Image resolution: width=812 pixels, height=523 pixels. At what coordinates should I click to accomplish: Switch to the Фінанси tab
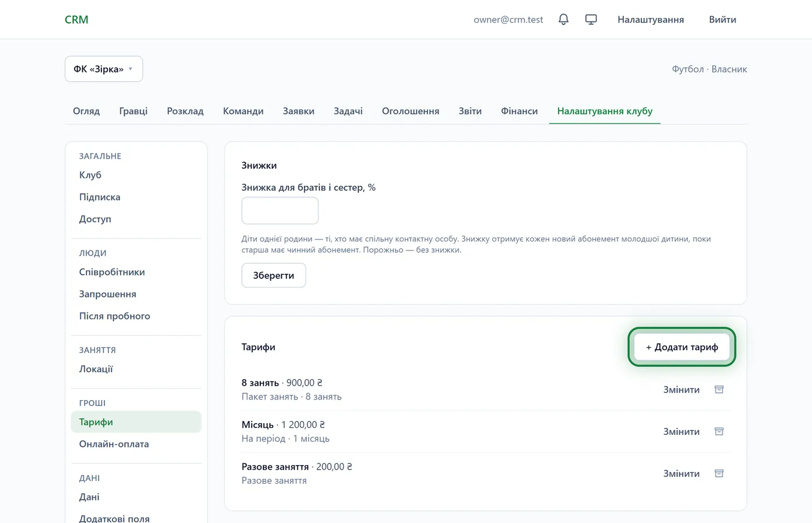519,111
